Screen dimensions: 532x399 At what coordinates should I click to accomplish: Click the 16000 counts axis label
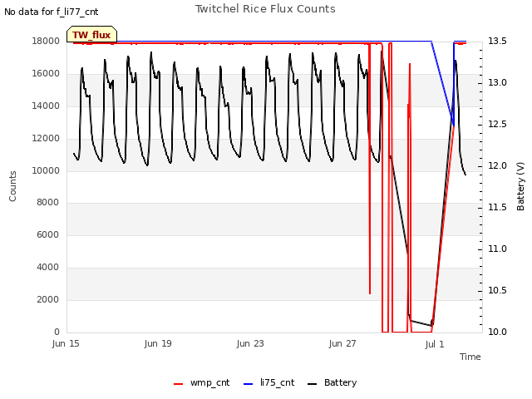46,74
